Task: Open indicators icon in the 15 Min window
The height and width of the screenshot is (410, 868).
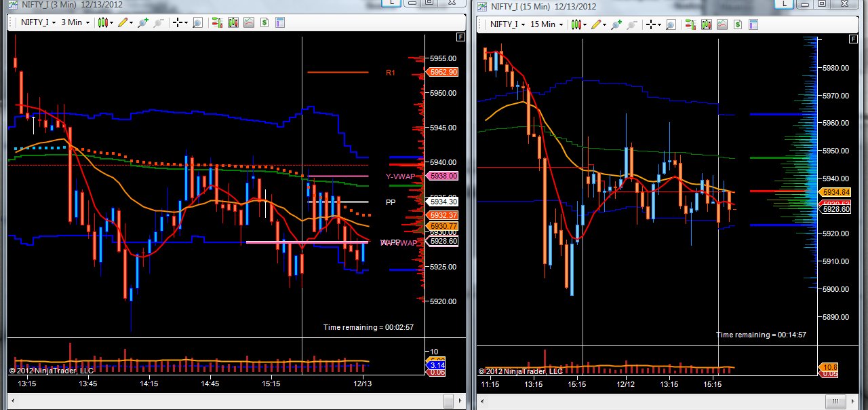Action: (722, 24)
